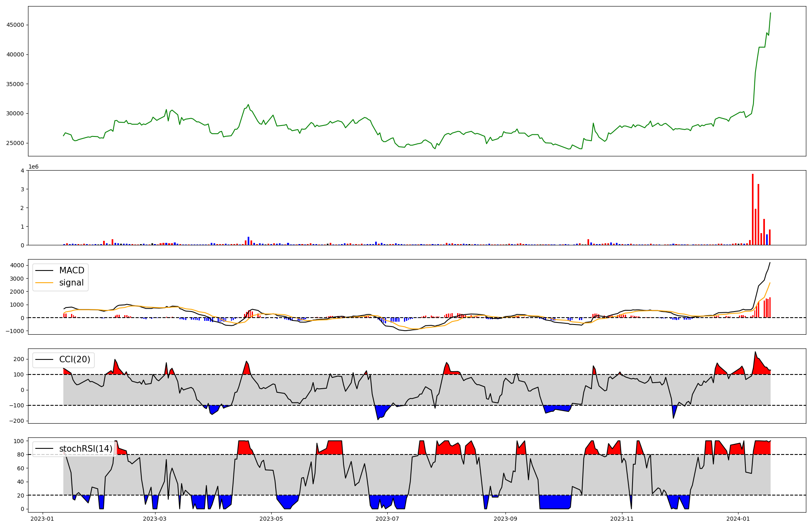Image resolution: width=812 pixels, height=528 pixels.
Task: Select the 2023-09 x-axis date label
Action: pos(505,519)
